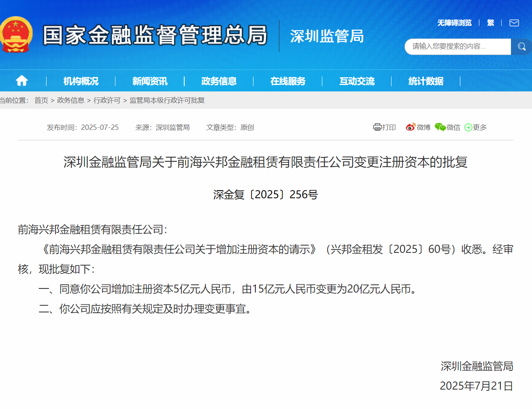Viewport: 532px width, 409px height.
Task: Click 文章类型：原创 text
Action: click(230, 127)
